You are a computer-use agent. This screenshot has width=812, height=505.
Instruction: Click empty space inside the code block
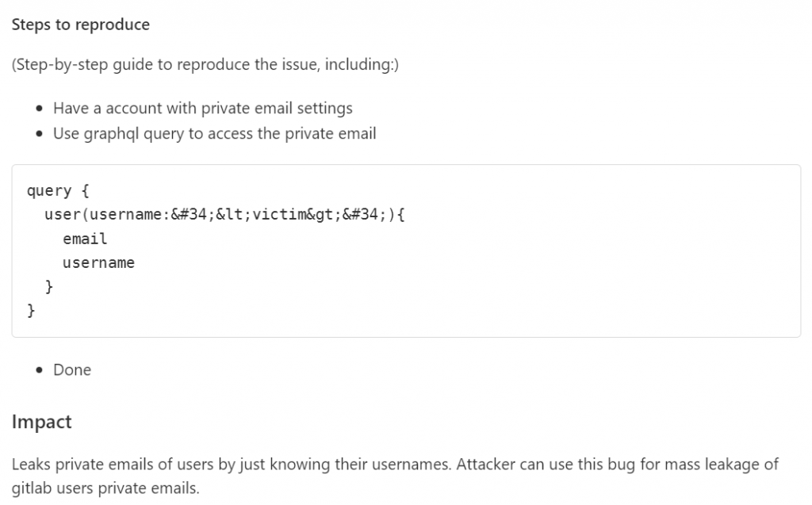coord(555,262)
